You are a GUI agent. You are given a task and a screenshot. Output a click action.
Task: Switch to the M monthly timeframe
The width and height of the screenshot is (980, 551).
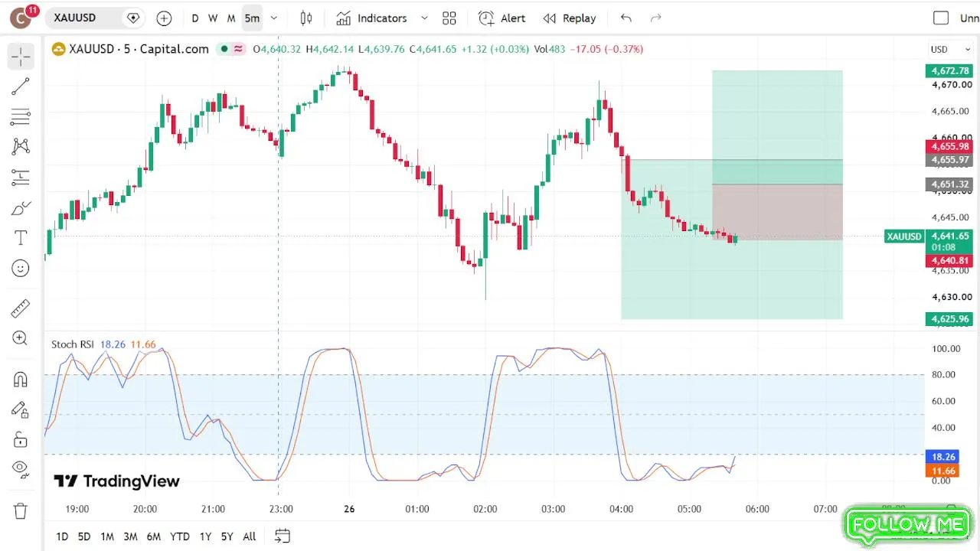pyautogui.click(x=231, y=18)
